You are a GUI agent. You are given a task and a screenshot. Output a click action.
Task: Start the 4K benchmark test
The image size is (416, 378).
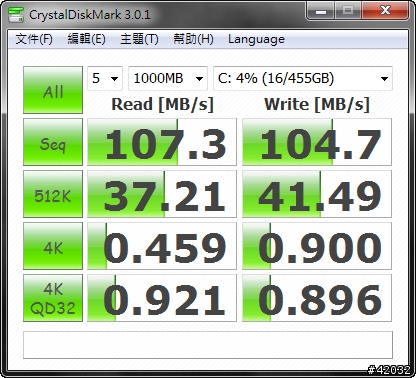(x=53, y=246)
